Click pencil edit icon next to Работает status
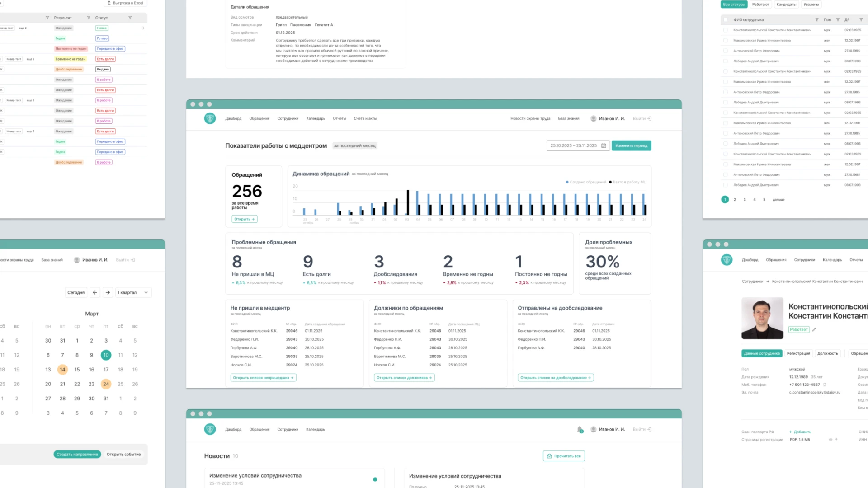868x488 pixels. (x=814, y=330)
